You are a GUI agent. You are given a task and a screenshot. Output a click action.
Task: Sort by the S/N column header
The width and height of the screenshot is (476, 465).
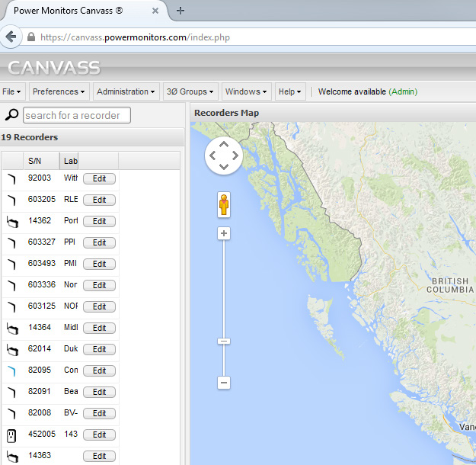[41, 161]
